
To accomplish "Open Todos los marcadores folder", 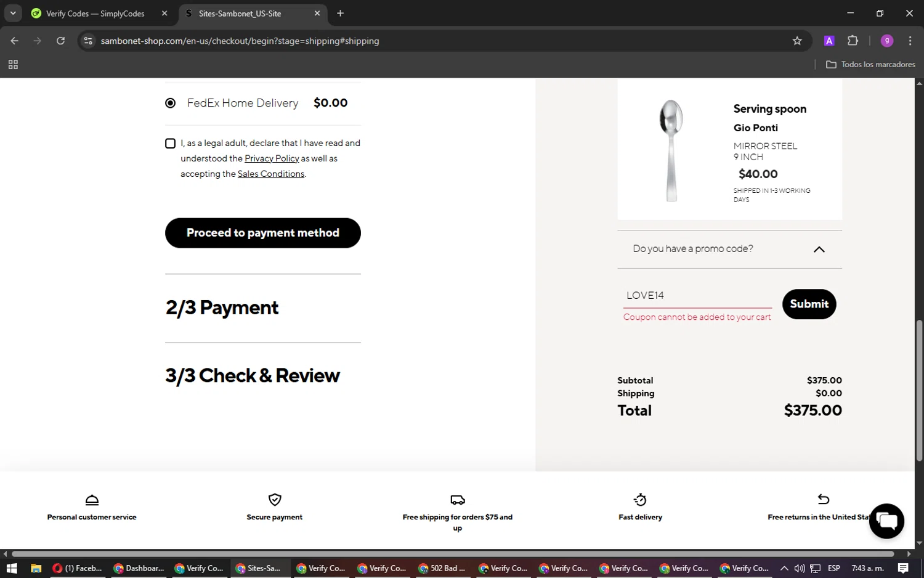I will coord(870,65).
